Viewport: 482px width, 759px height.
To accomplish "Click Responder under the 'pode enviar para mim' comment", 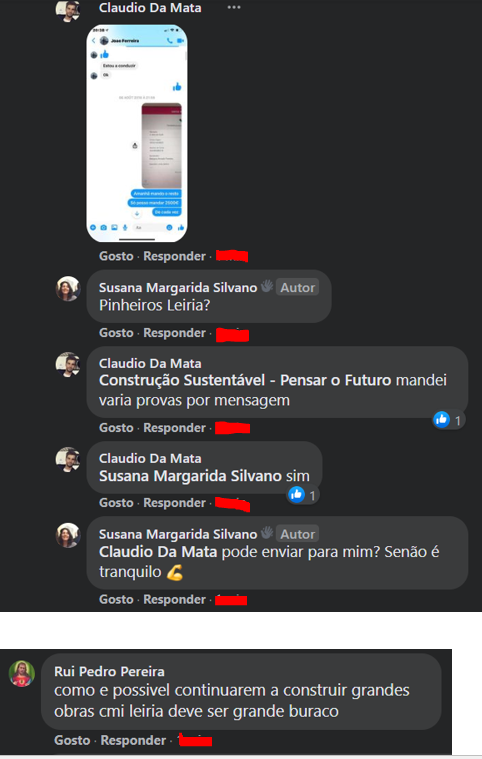I will click(x=174, y=600).
